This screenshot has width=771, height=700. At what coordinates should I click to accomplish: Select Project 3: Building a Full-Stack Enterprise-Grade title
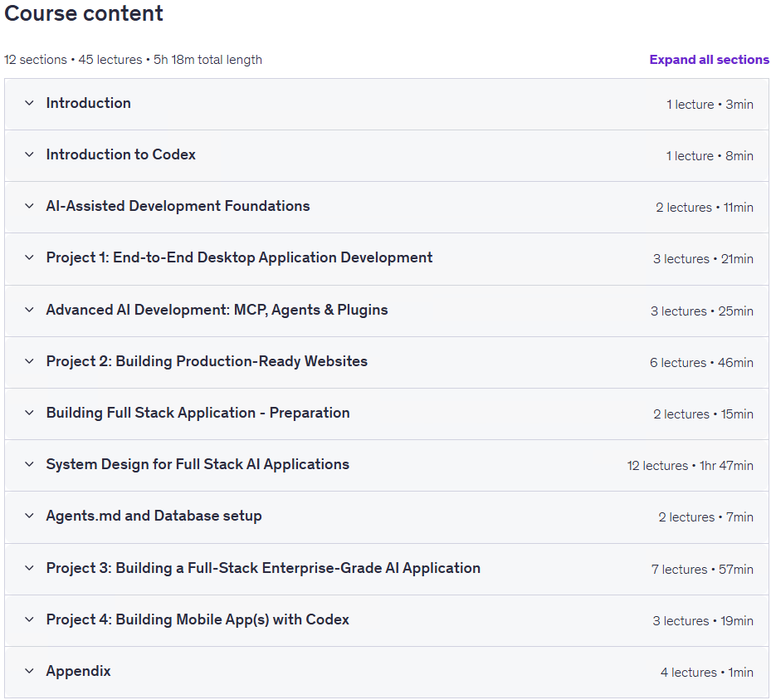click(263, 568)
